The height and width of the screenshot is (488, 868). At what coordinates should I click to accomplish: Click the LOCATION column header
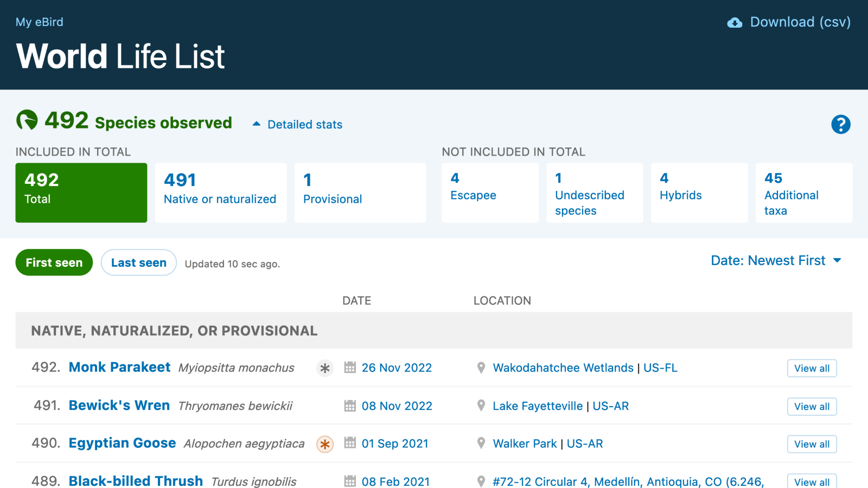point(502,300)
